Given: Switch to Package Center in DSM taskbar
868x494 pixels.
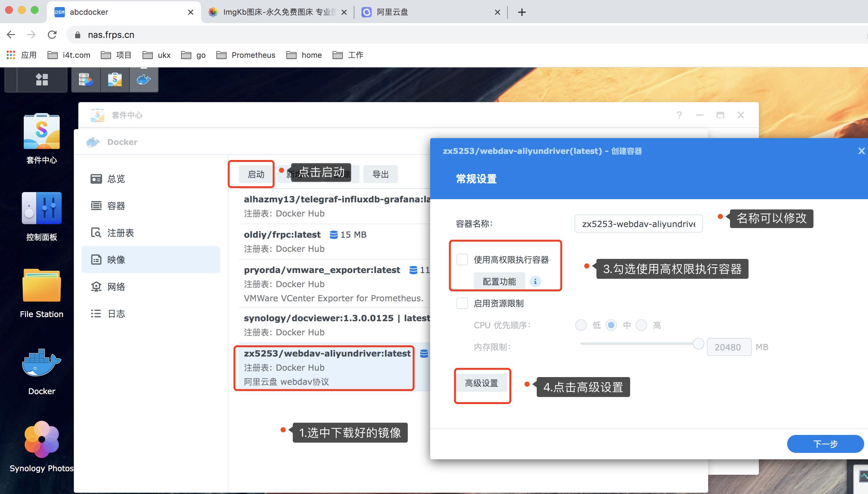Looking at the screenshot, I should pos(115,80).
